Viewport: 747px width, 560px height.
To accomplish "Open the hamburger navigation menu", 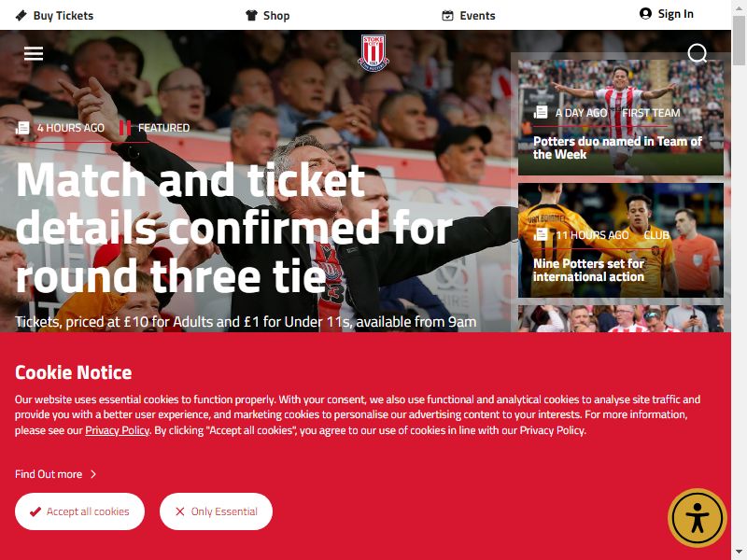I will click(34, 53).
